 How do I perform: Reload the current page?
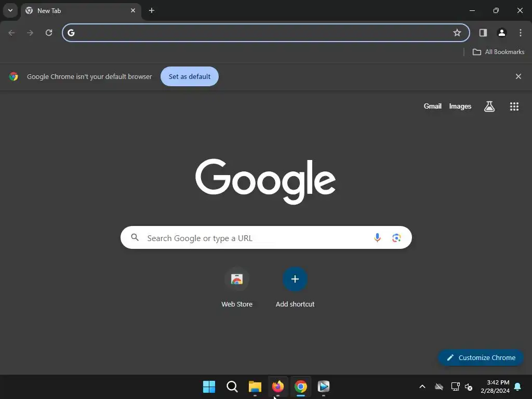coord(49,33)
